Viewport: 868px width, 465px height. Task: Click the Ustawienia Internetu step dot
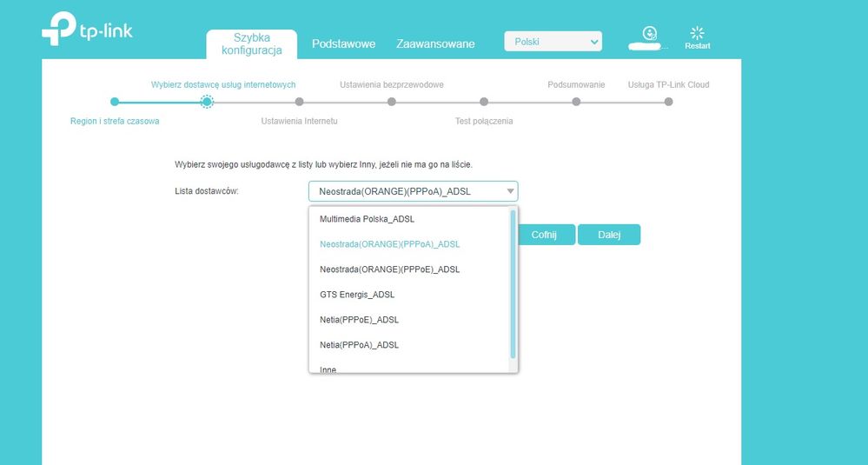(300, 102)
